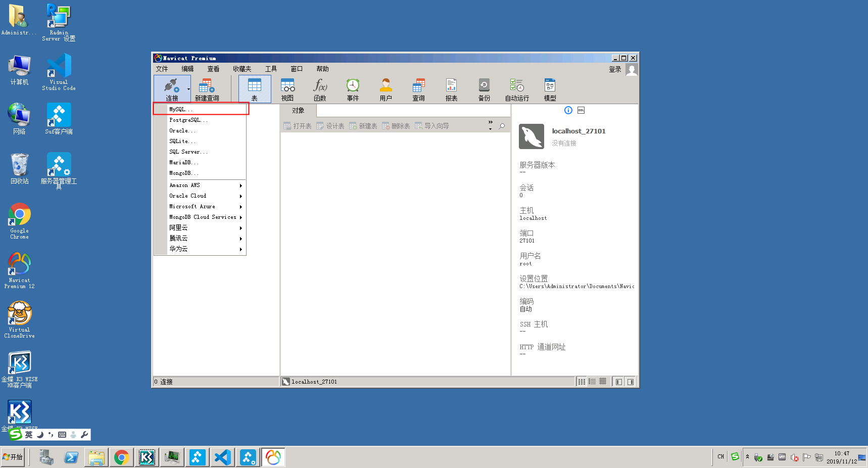Viewport: 868px width, 468px height.
Task: Switch to list view in status bar
Action: (x=592, y=382)
